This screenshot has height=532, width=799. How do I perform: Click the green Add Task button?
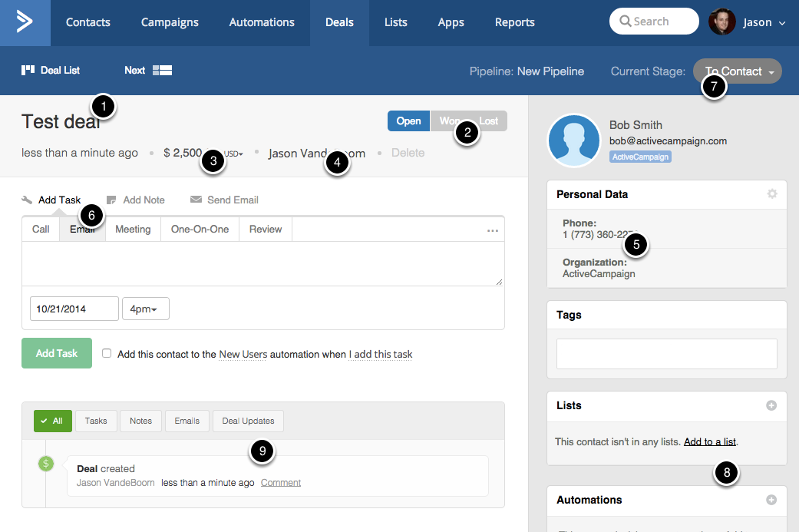57,353
